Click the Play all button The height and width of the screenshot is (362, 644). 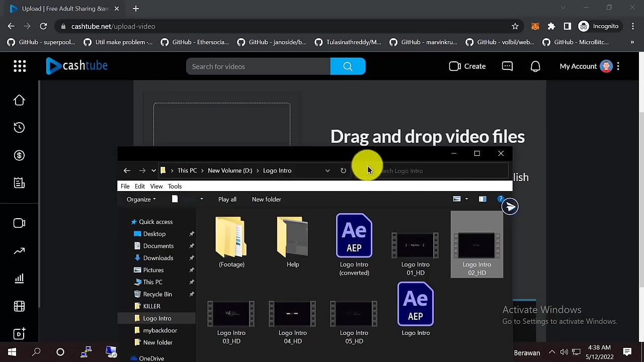[227, 199]
